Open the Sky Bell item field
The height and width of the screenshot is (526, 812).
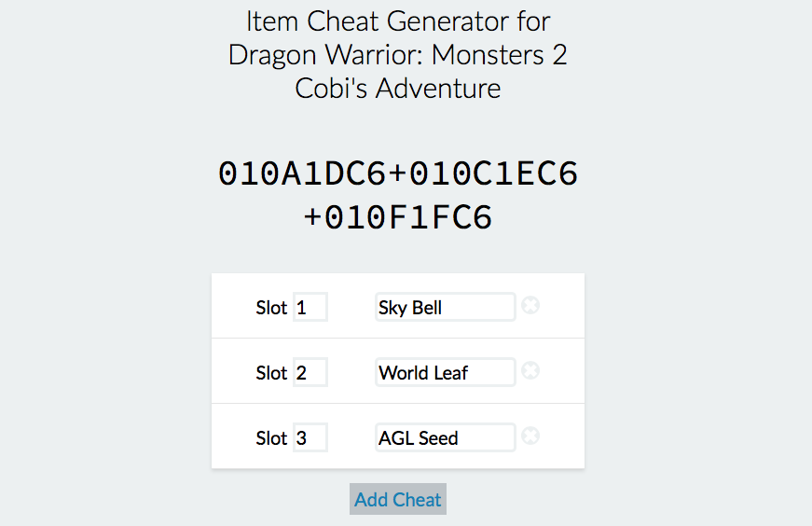coord(446,308)
